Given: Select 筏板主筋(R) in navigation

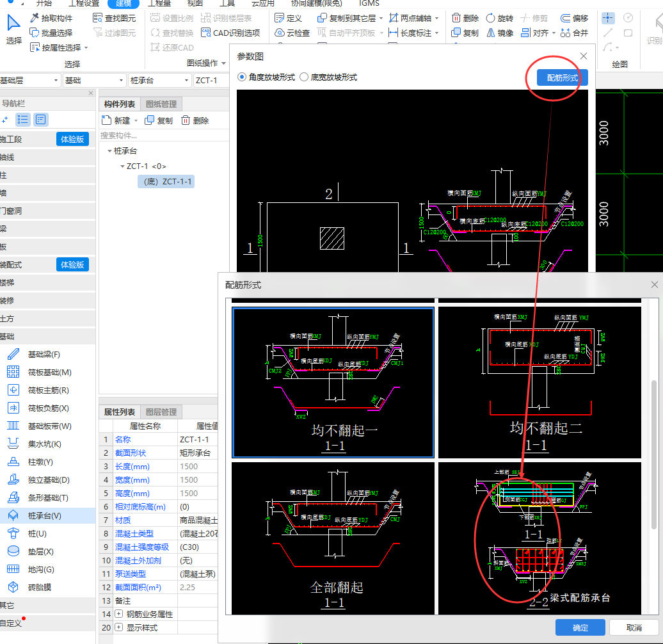Looking at the screenshot, I should (x=48, y=390).
